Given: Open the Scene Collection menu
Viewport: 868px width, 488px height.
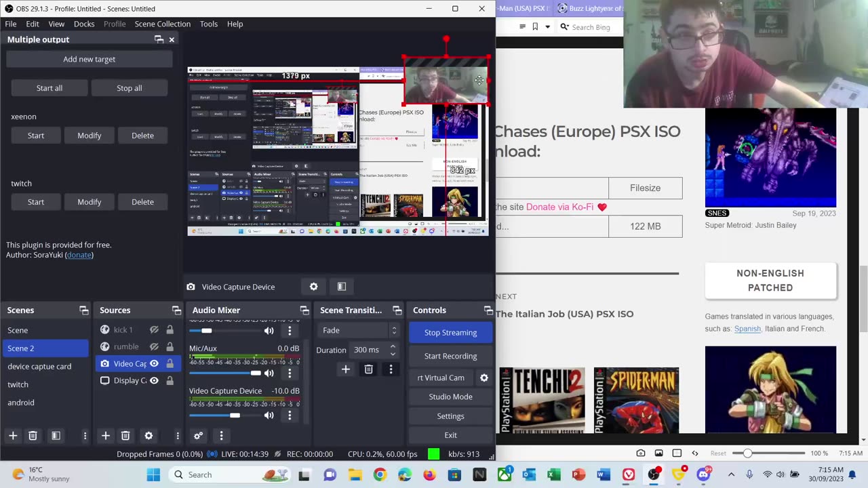Looking at the screenshot, I should (x=163, y=24).
